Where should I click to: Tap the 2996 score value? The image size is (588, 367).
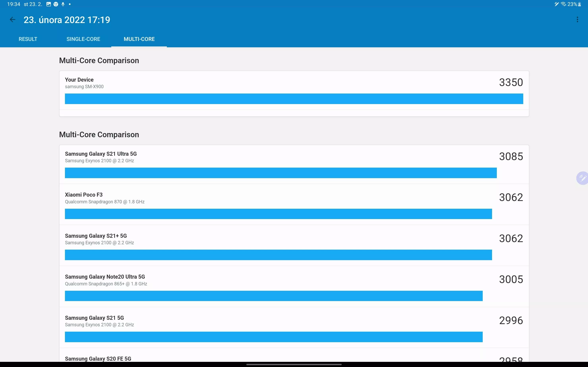point(511,320)
